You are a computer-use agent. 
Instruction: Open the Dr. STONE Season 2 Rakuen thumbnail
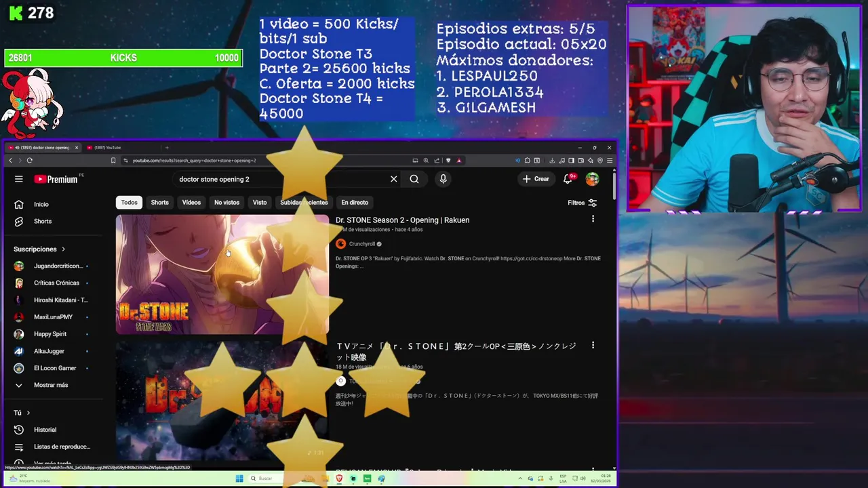[222, 274]
